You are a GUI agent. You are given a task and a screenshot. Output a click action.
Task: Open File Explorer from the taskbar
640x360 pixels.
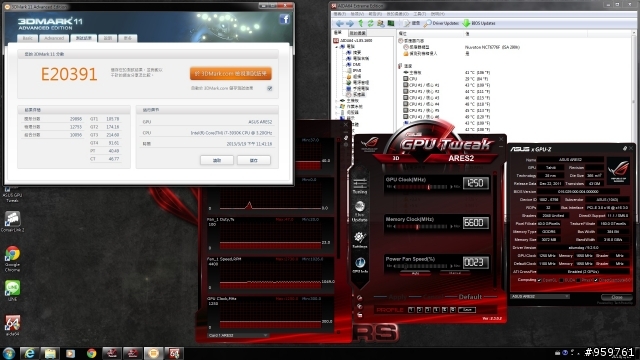coord(50,353)
